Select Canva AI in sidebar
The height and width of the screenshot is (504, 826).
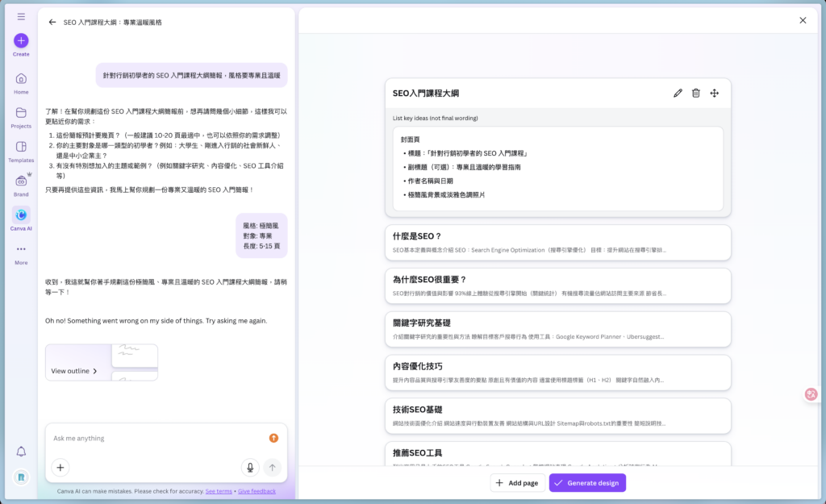pyautogui.click(x=21, y=215)
